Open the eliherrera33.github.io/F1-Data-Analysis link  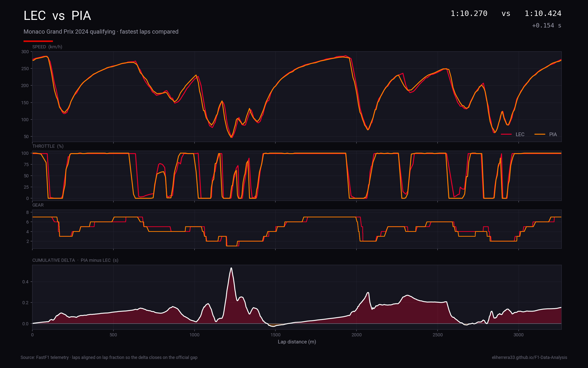pos(529,357)
